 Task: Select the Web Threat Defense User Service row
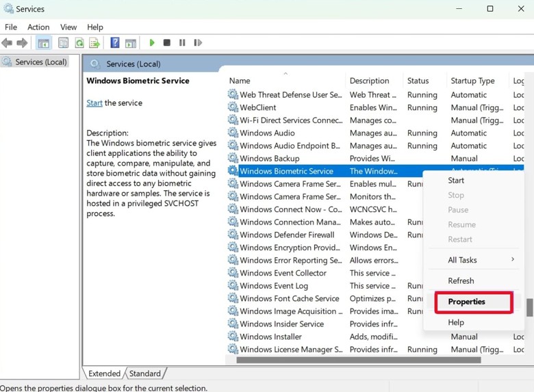[375, 94]
